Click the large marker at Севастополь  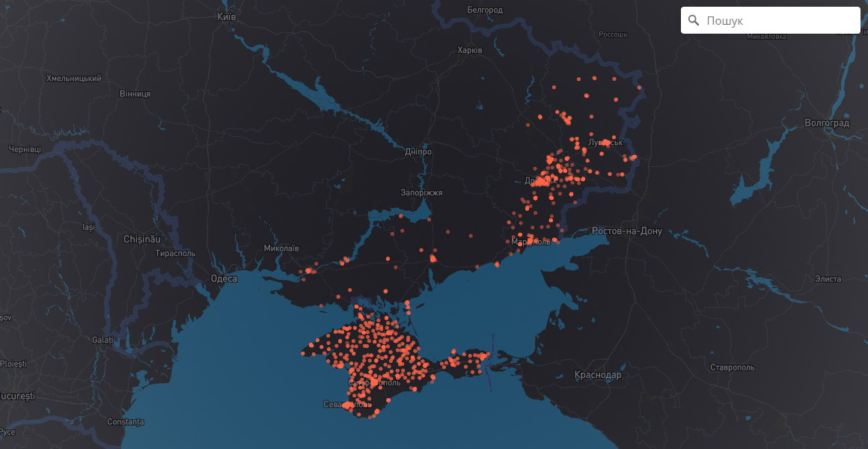pos(347,405)
